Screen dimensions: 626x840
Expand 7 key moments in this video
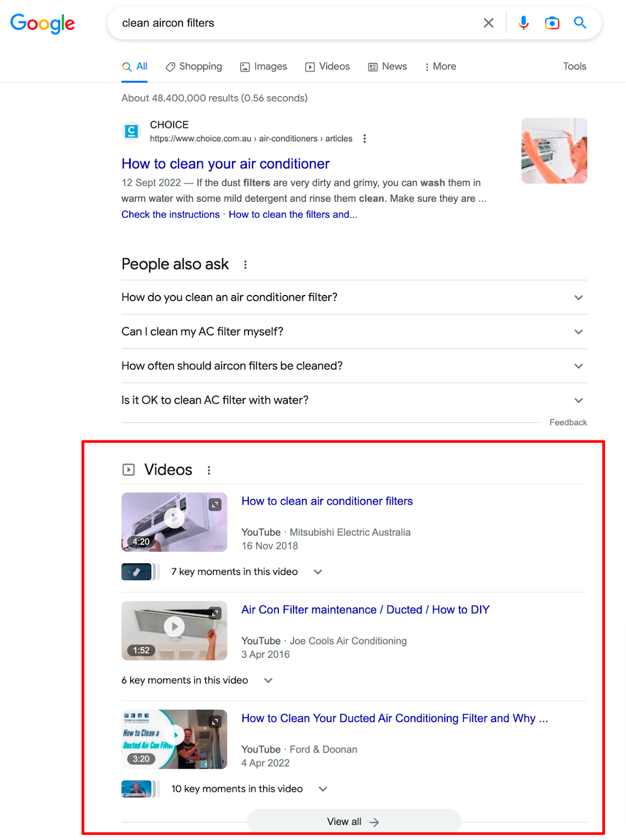247,572
